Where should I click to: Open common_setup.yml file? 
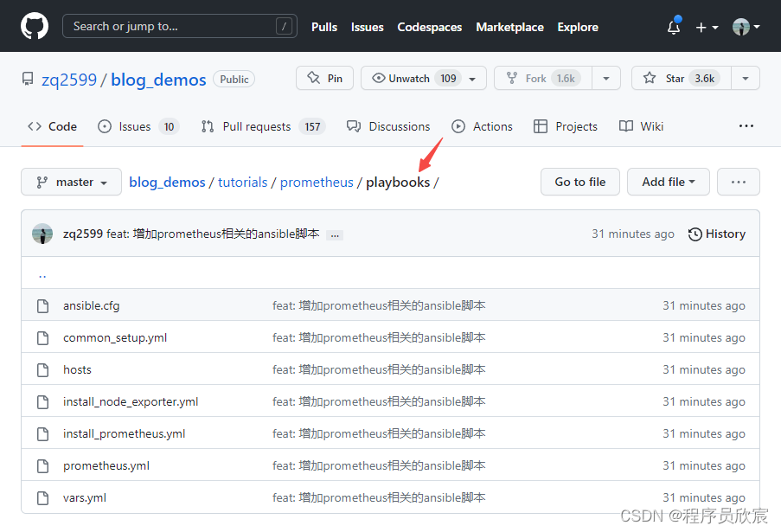coord(115,337)
